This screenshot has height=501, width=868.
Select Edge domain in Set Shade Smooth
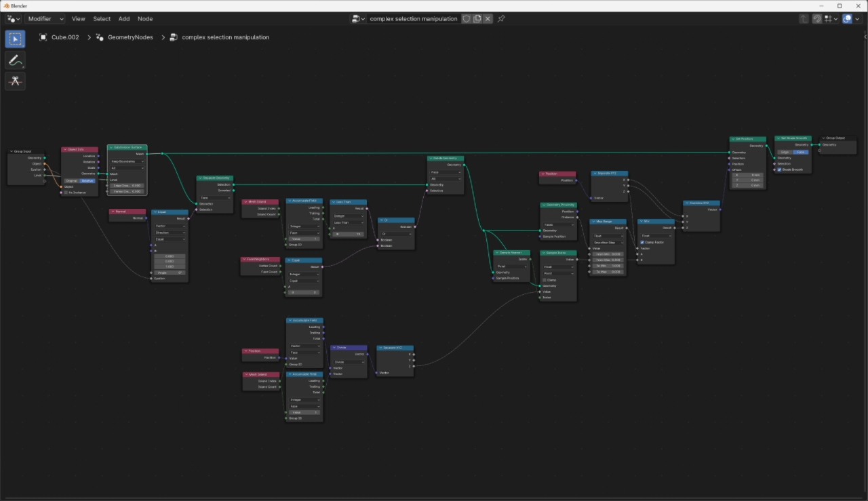coord(785,152)
